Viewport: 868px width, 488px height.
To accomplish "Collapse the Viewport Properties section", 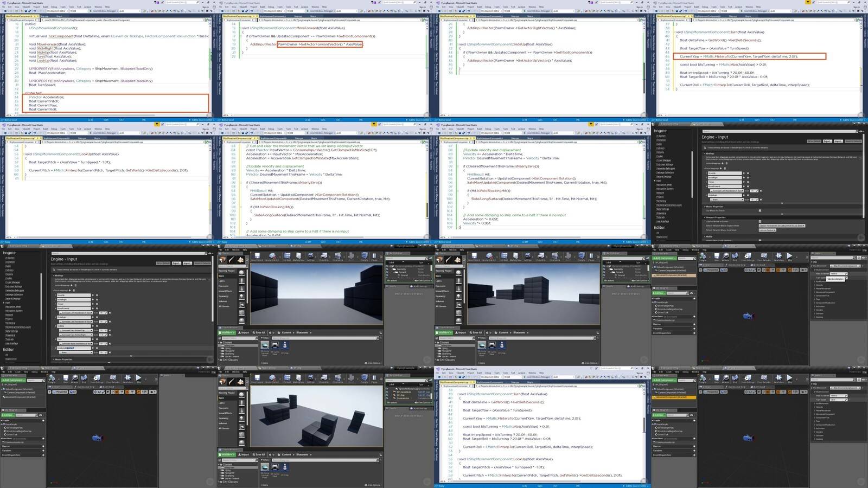I will click(705, 217).
